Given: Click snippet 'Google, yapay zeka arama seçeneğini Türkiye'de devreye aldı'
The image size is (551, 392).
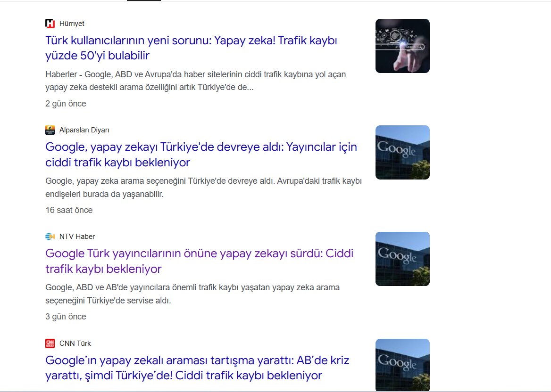Looking at the screenshot, I should 203,188.
